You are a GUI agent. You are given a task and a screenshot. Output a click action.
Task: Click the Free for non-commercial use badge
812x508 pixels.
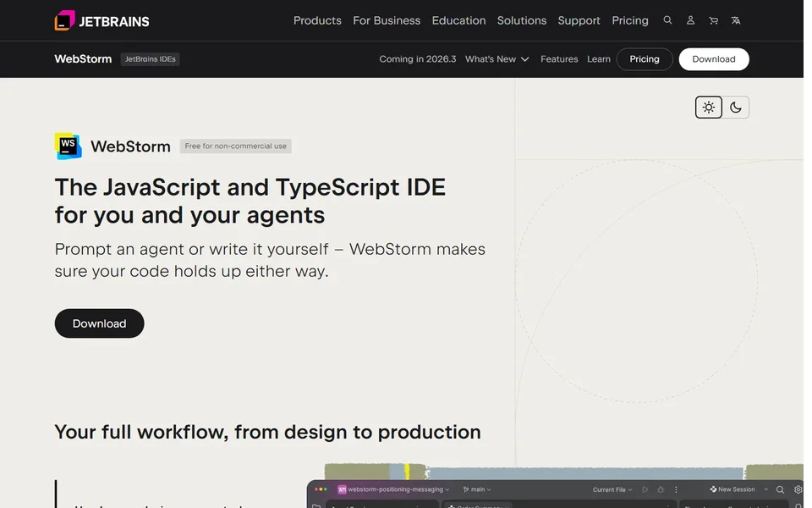pyautogui.click(x=236, y=146)
